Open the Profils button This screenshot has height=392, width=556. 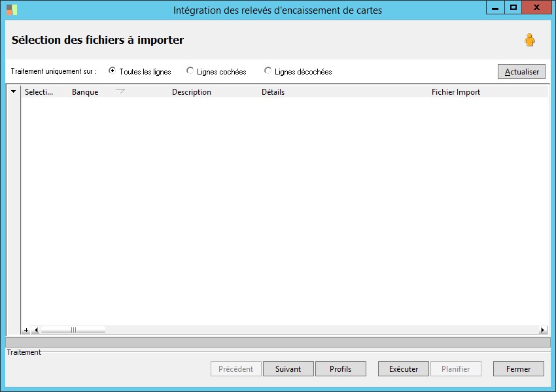click(340, 369)
